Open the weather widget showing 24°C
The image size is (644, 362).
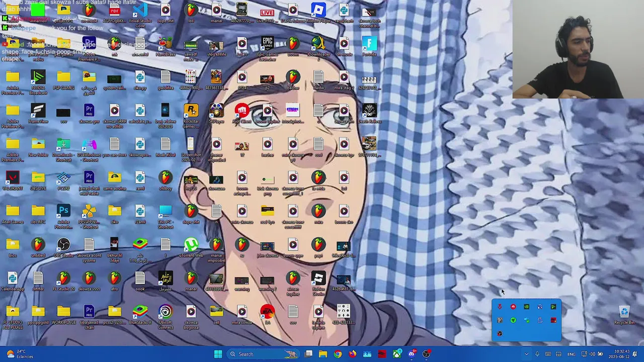19,354
